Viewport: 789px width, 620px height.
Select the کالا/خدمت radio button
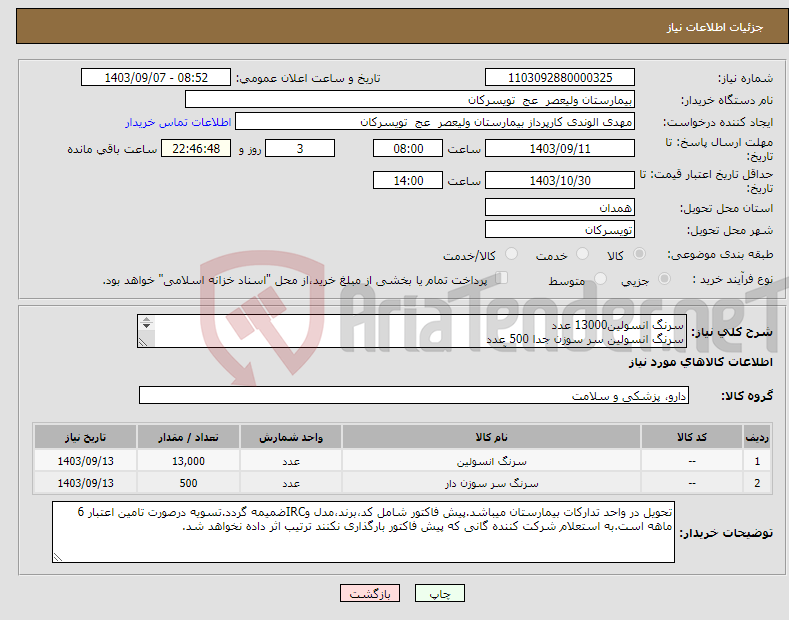coord(511,254)
